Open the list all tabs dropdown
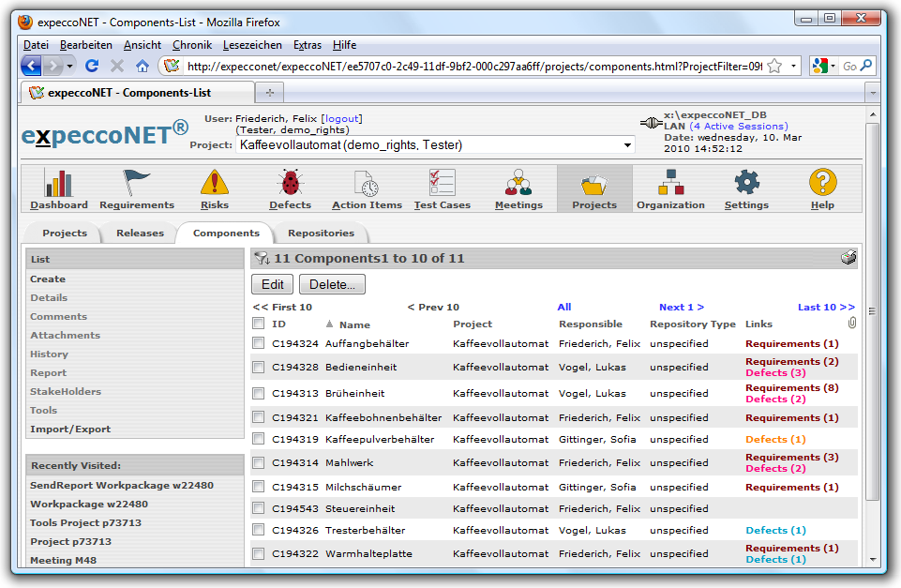This screenshot has height=588, width=901. [x=871, y=93]
